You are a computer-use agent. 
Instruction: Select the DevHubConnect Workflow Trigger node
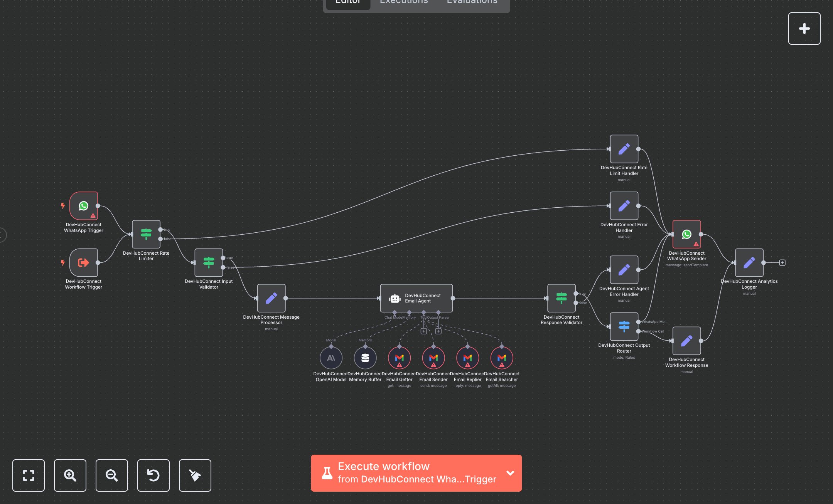[x=84, y=262]
